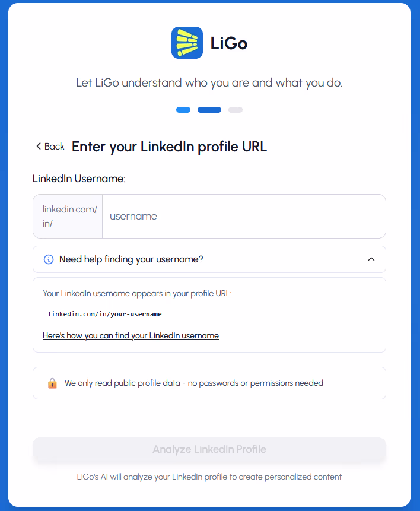Click the LiGo wordmark next to the logo
Screen dimensions: 420x511
pos(229,42)
